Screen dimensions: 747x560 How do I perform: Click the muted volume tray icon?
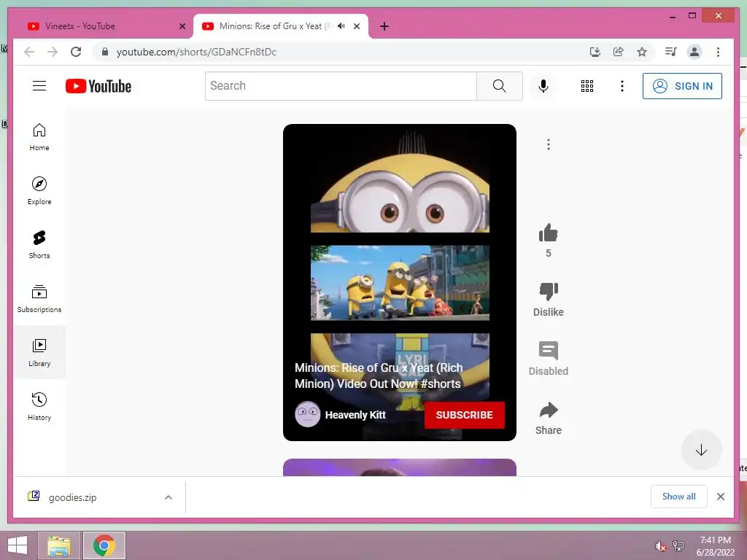660,545
